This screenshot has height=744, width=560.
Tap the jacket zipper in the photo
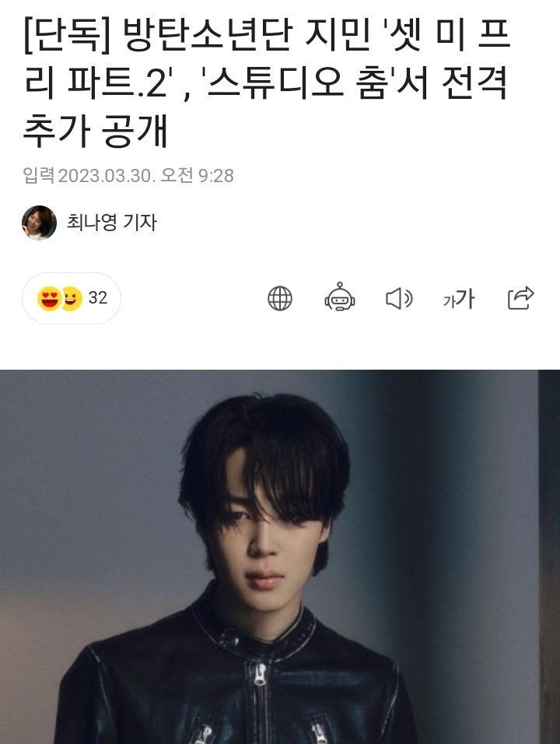pyautogui.click(x=259, y=674)
